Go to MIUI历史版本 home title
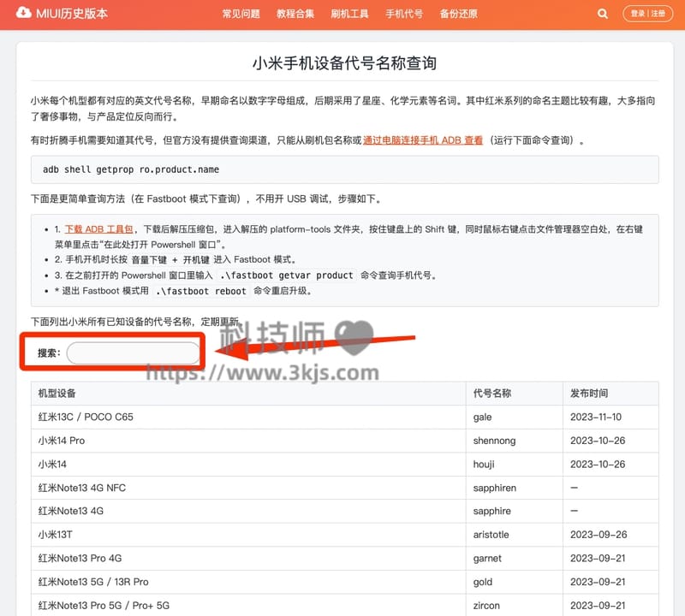 [72, 14]
